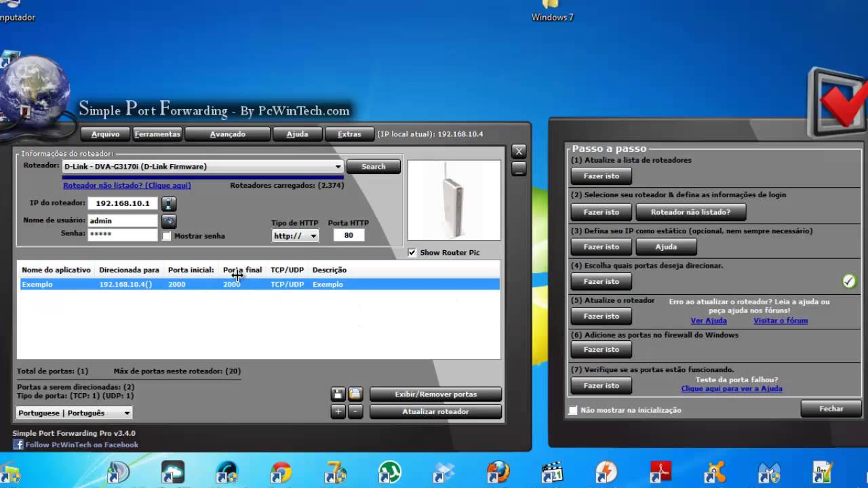Screen dimensions: 868x488
Task: Click Fazer isto for step 7
Action: (x=601, y=386)
